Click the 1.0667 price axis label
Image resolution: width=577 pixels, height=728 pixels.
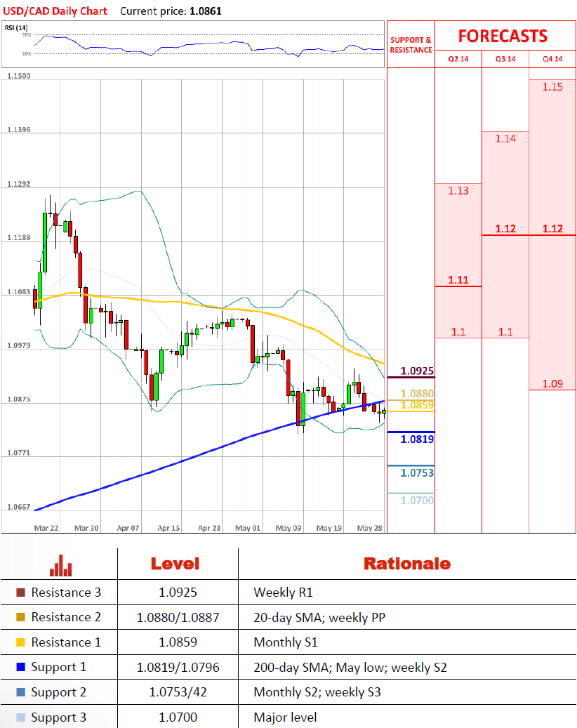pyautogui.click(x=18, y=507)
